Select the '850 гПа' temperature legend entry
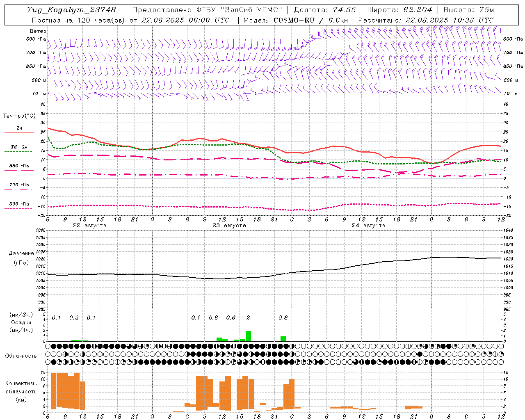525x420 pixels. pyautogui.click(x=19, y=166)
